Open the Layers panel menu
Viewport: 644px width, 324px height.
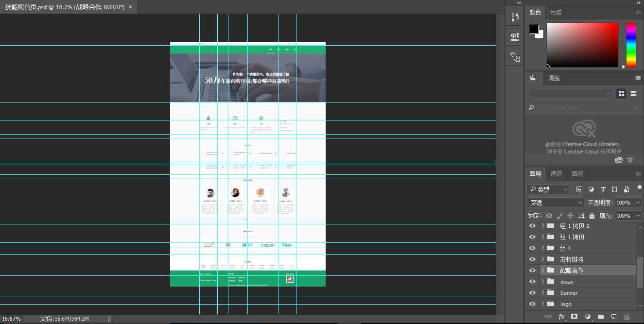(x=638, y=173)
